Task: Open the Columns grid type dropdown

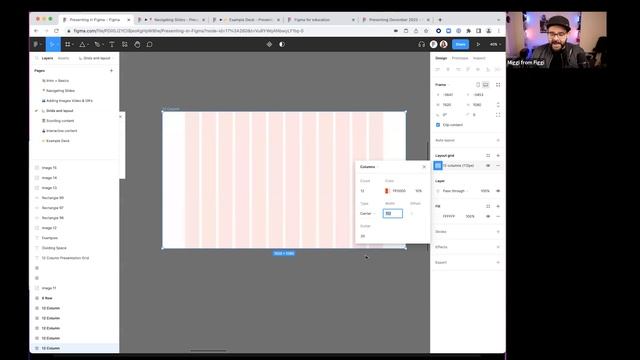Action: (369, 167)
